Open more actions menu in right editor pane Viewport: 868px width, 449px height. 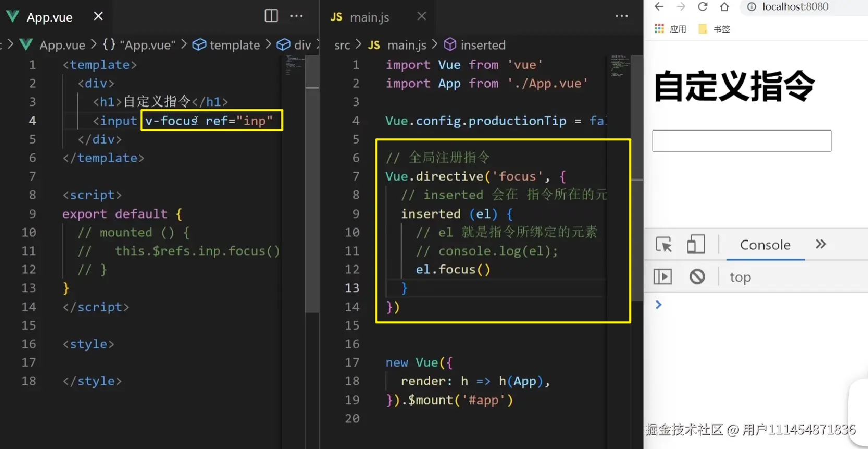click(622, 16)
